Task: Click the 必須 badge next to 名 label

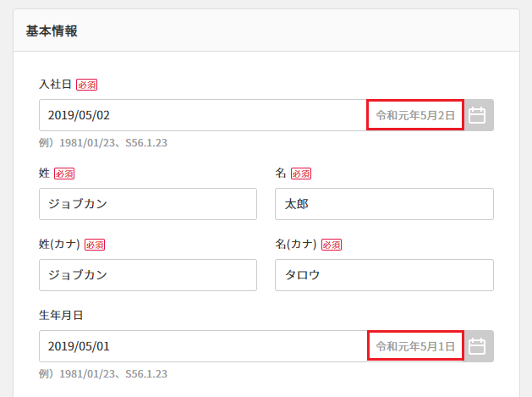Action: coord(301,174)
